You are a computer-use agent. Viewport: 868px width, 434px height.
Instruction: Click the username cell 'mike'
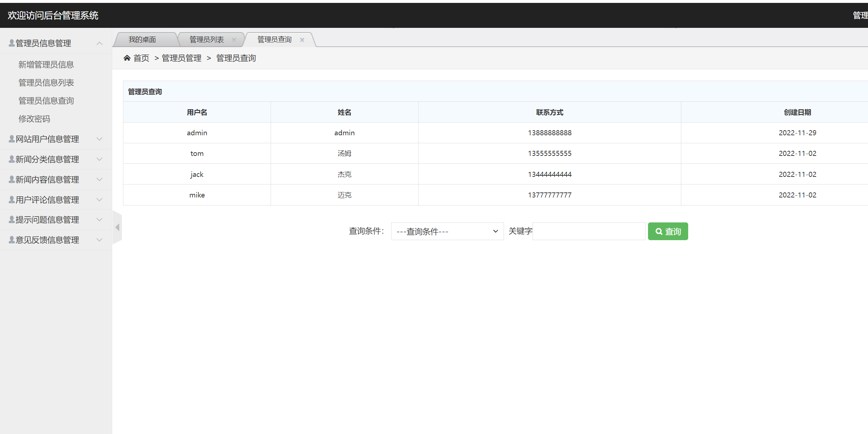(197, 195)
